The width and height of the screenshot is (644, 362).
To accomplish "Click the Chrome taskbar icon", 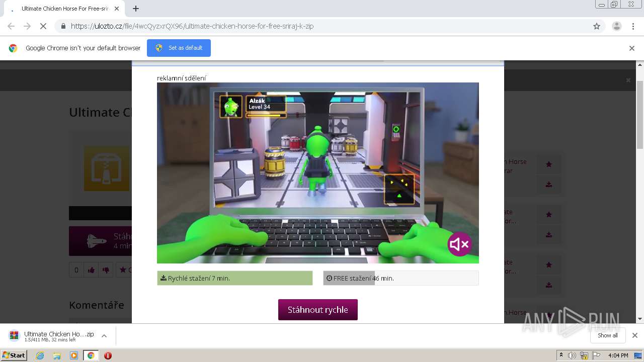I will point(91,355).
